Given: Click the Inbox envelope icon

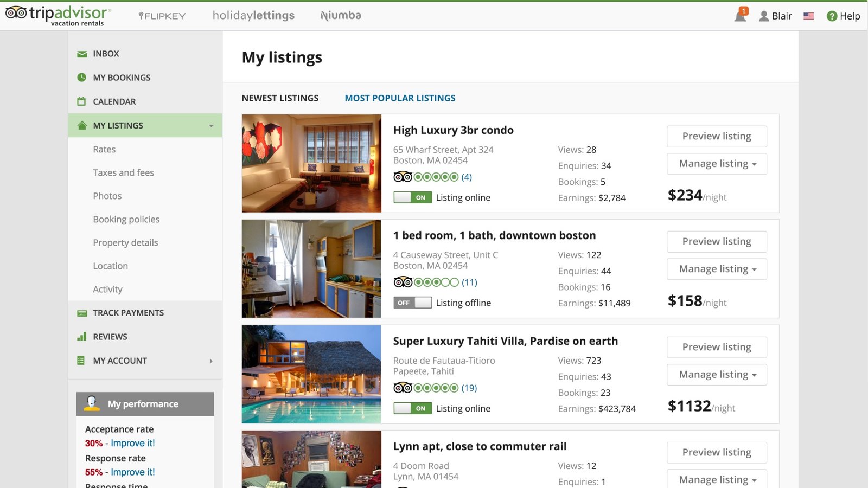Looking at the screenshot, I should (82, 54).
